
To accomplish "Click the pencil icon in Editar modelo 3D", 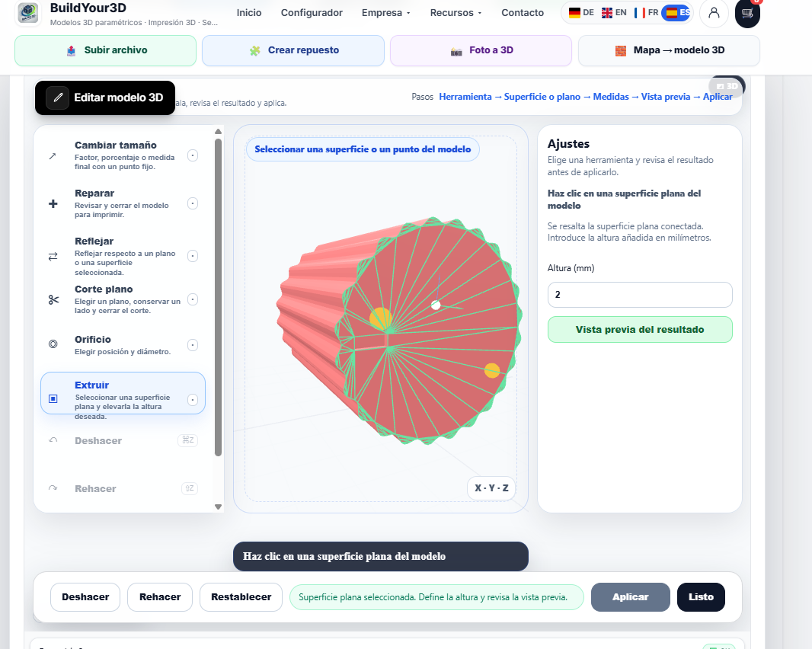I will 57,98.
